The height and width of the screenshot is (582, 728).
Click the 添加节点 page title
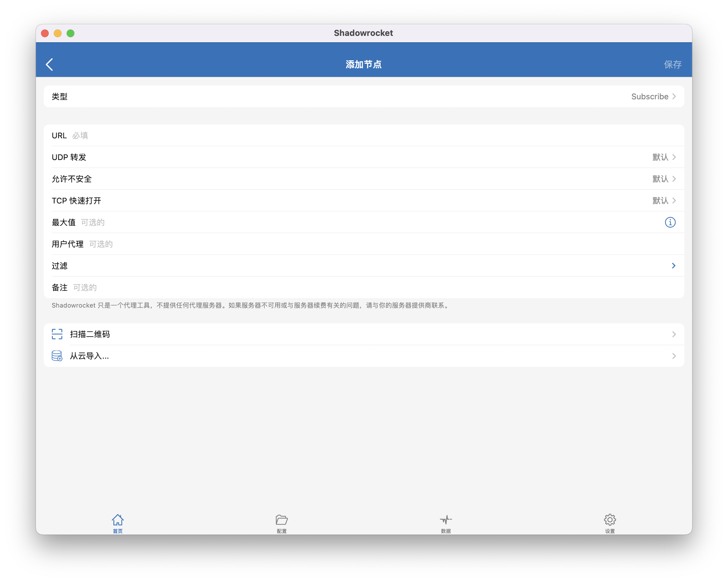pos(364,64)
